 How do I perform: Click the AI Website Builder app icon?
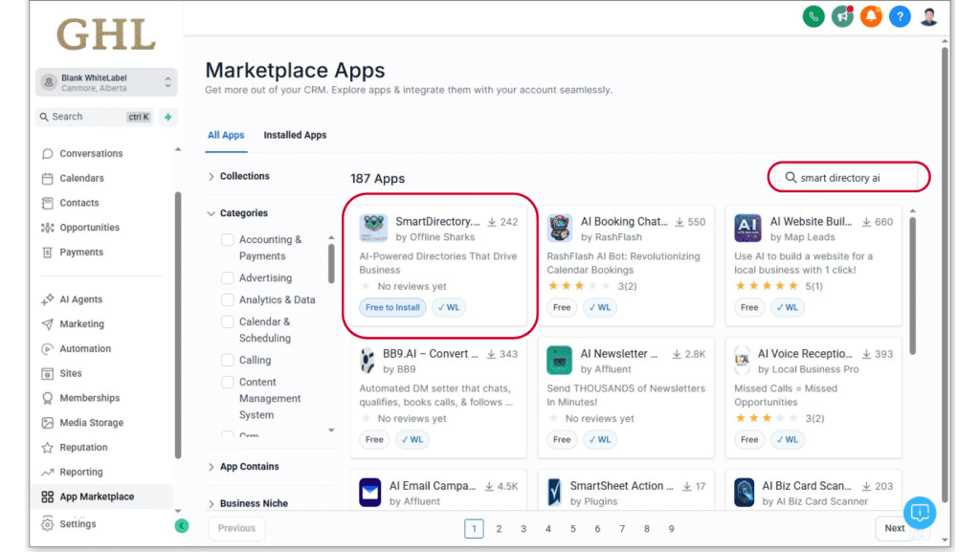[747, 229]
